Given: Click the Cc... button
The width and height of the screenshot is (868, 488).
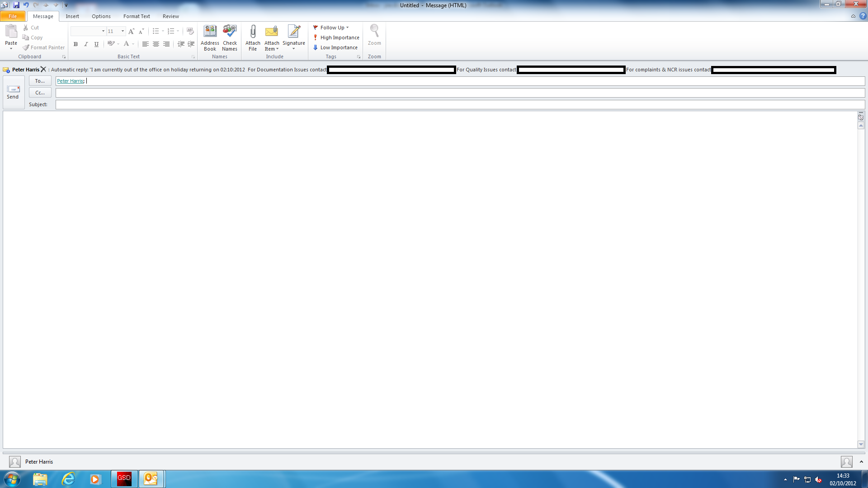Looking at the screenshot, I should coord(40,93).
